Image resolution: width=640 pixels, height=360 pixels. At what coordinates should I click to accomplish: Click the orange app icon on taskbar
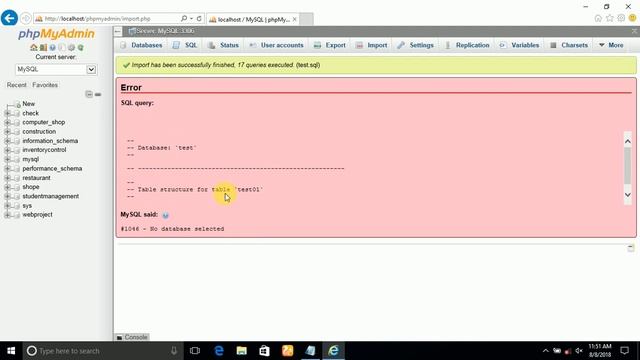(x=287, y=351)
